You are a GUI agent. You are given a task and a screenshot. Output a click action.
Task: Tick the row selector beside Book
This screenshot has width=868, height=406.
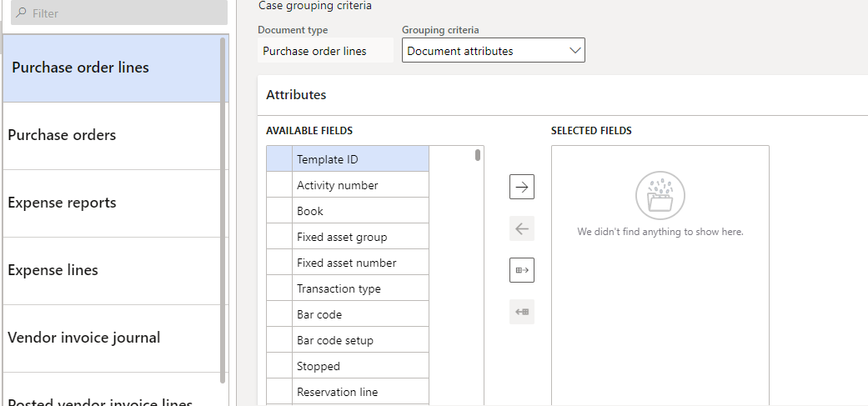pos(279,211)
